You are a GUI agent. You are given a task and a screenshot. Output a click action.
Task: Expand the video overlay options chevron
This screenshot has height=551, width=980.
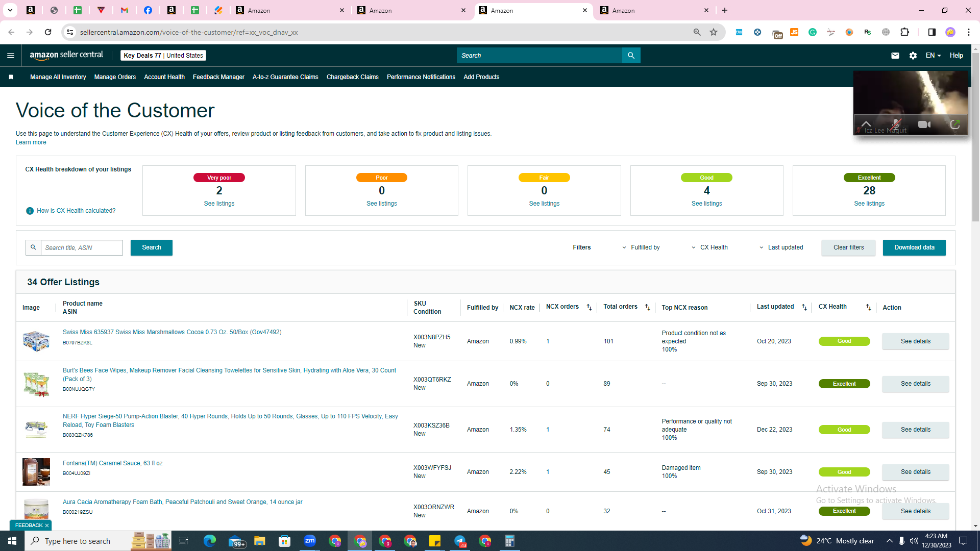point(866,124)
